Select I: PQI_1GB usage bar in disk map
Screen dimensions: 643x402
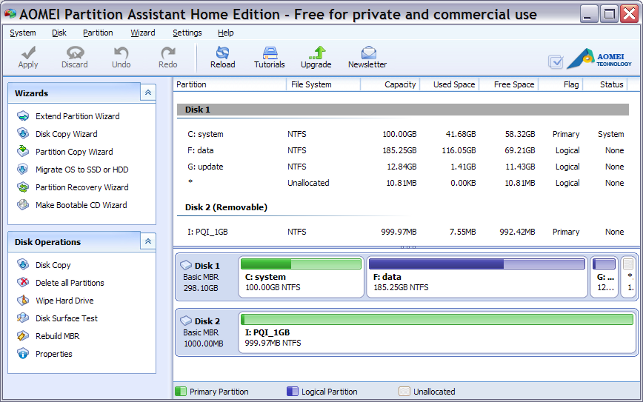437,319
